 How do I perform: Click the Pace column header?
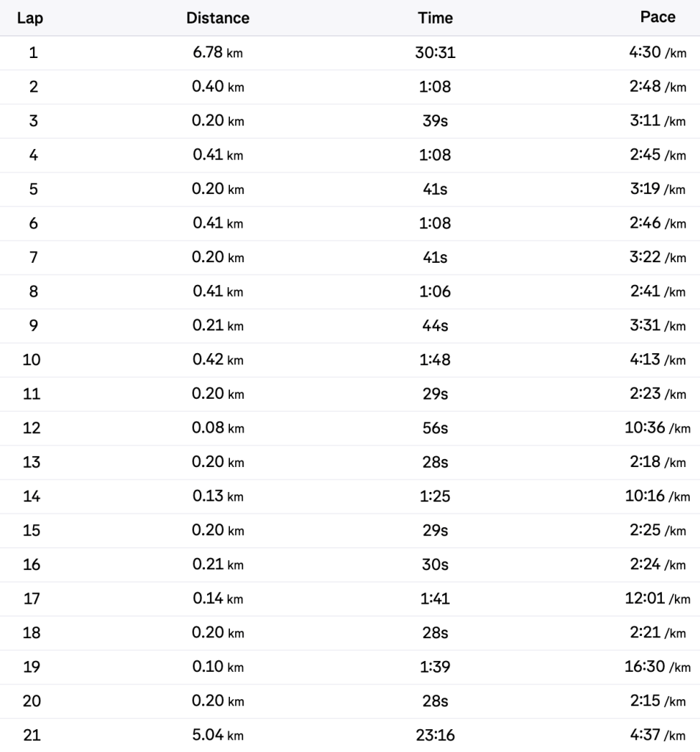tap(658, 18)
